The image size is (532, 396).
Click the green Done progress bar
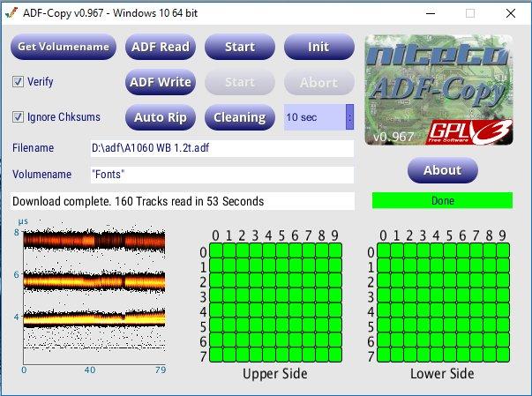pos(442,201)
